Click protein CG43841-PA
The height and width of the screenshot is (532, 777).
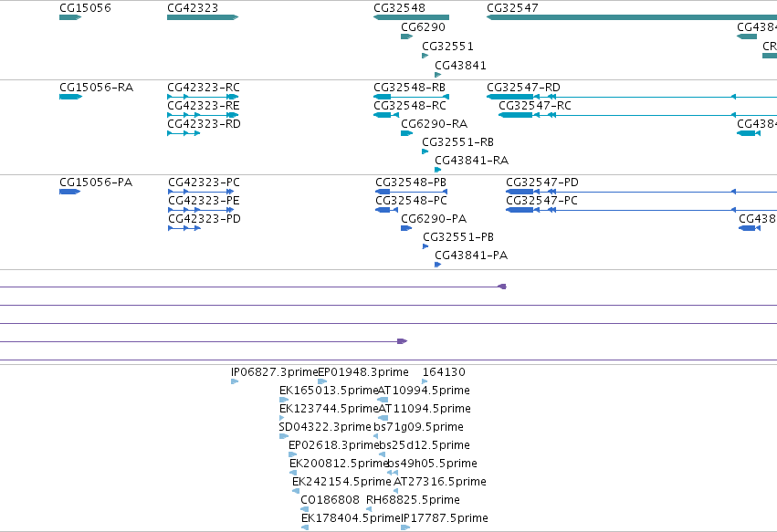pyautogui.click(x=437, y=265)
